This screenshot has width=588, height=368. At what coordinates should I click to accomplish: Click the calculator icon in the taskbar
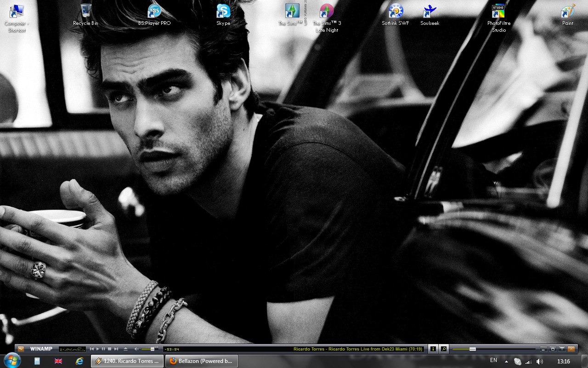point(37,361)
